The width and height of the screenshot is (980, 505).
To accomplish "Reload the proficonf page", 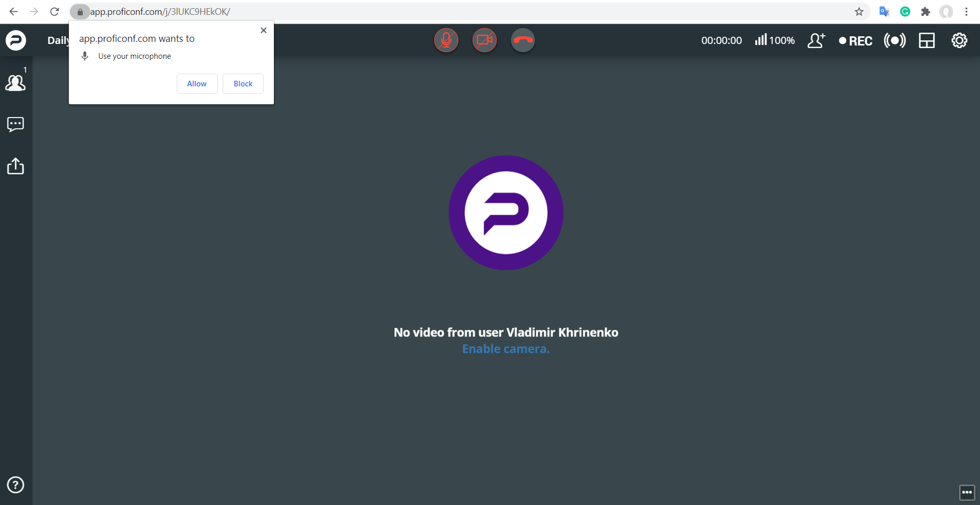I will (x=55, y=11).
